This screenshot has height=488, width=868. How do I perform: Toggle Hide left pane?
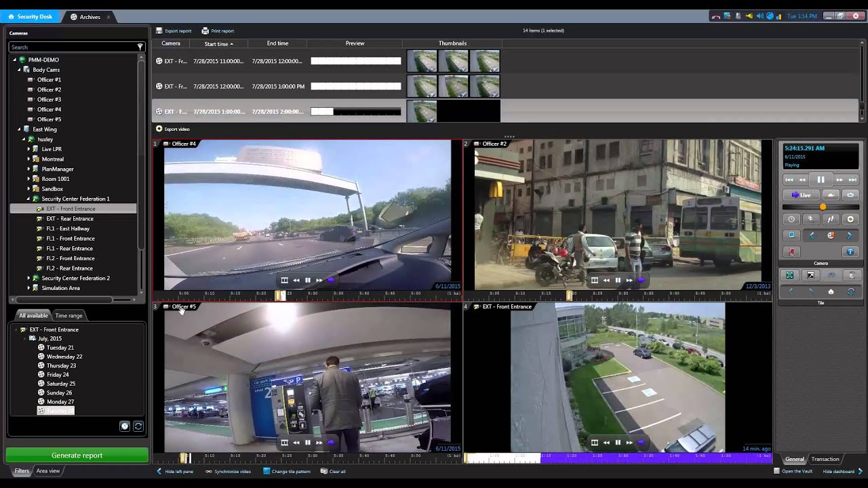click(175, 471)
